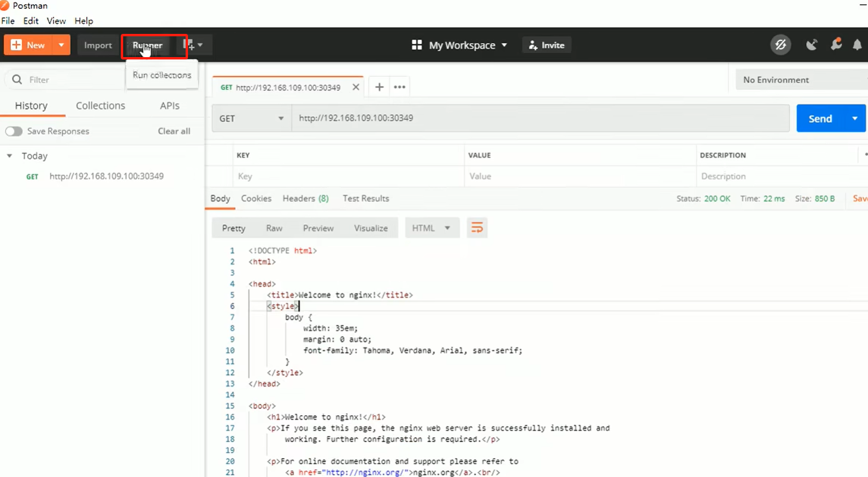Open the Help menu
Screen dimensions: 868x477
tap(84, 21)
